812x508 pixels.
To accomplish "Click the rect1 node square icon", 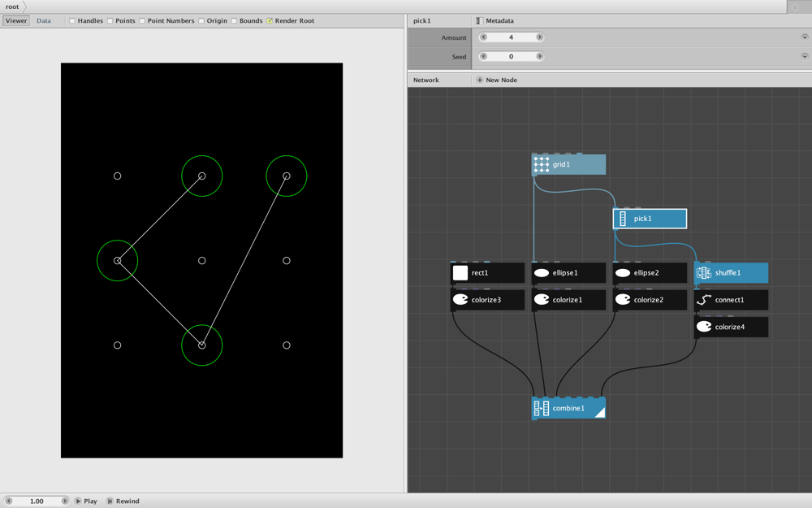I will 460,272.
